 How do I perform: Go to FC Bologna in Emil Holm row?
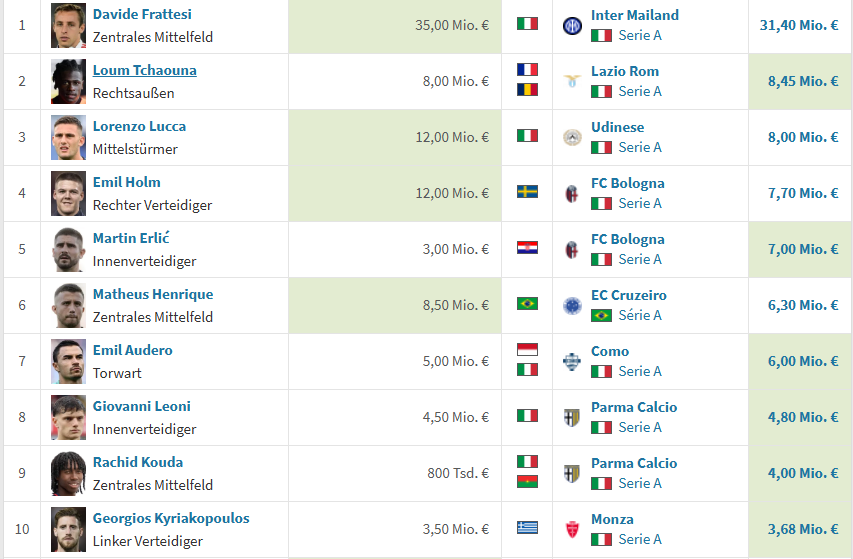point(628,183)
